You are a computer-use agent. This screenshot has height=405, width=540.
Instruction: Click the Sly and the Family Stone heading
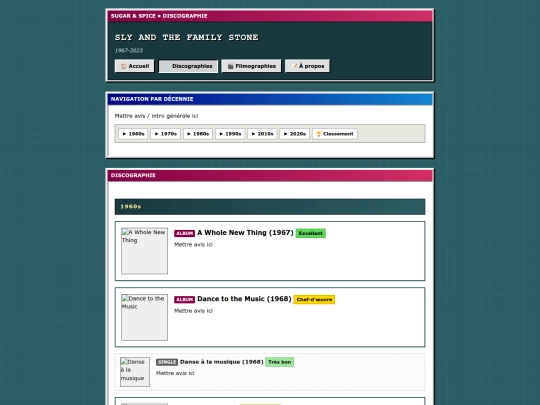(187, 37)
